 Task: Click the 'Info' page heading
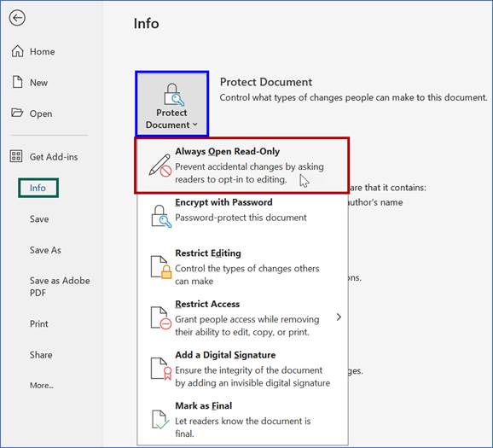click(146, 24)
